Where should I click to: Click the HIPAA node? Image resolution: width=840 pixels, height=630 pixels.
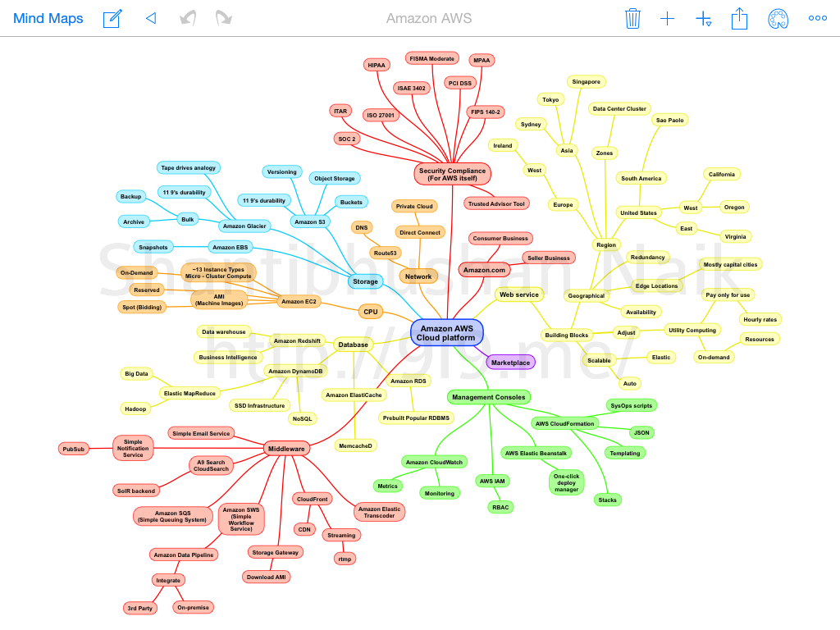377,66
